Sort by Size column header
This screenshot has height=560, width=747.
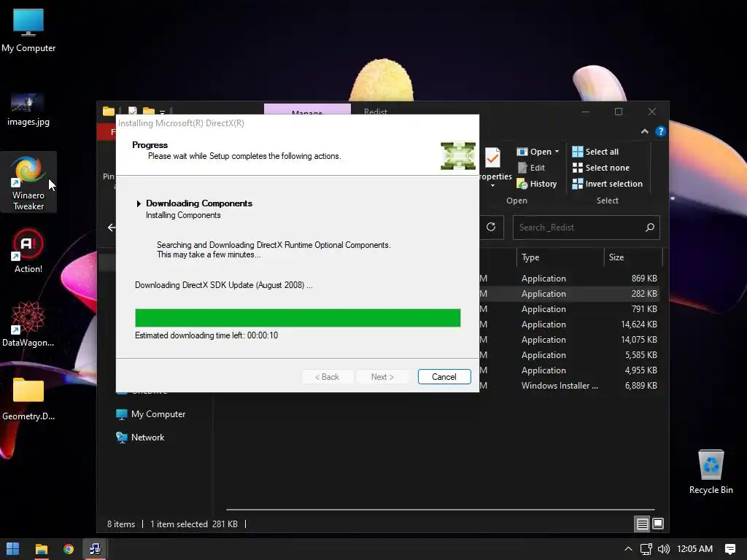(633, 257)
